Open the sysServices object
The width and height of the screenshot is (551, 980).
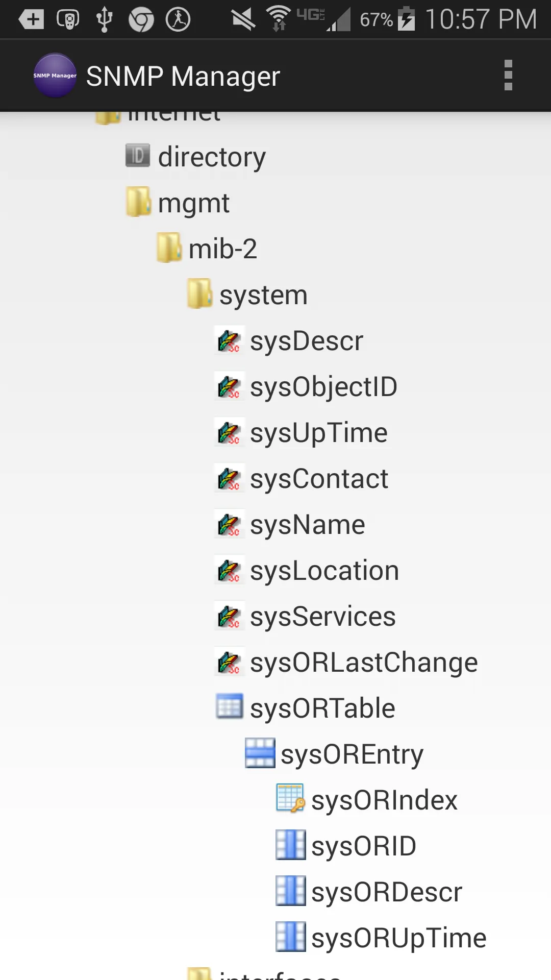coord(322,617)
